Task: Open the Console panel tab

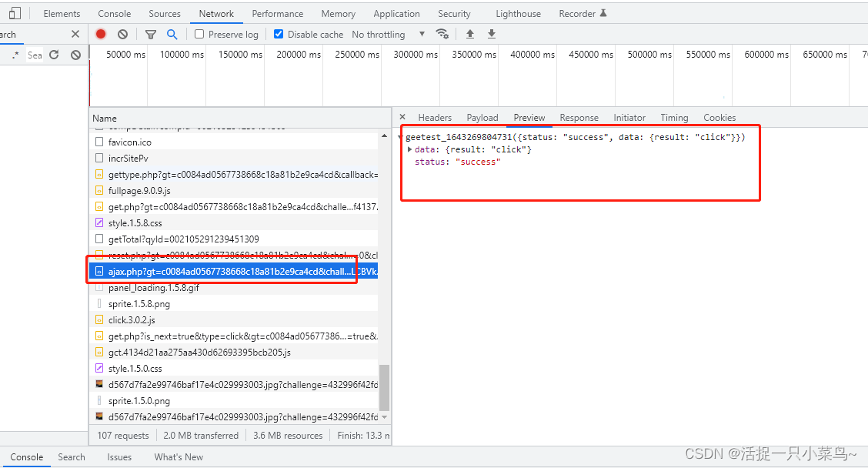Action: click(114, 14)
